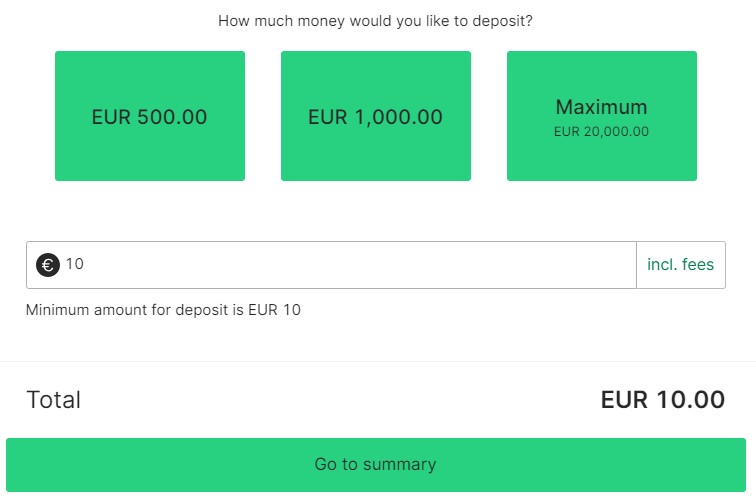Image resolution: width=756 pixels, height=501 pixels.
Task: Click the Total label
Action: pyautogui.click(x=53, y=400)
